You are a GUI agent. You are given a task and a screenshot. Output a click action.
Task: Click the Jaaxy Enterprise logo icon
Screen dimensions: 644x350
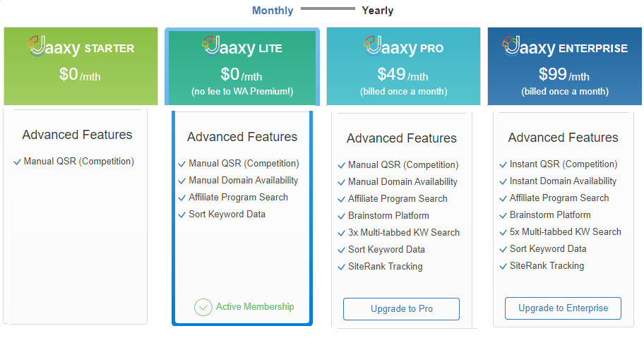pos(511,45)
